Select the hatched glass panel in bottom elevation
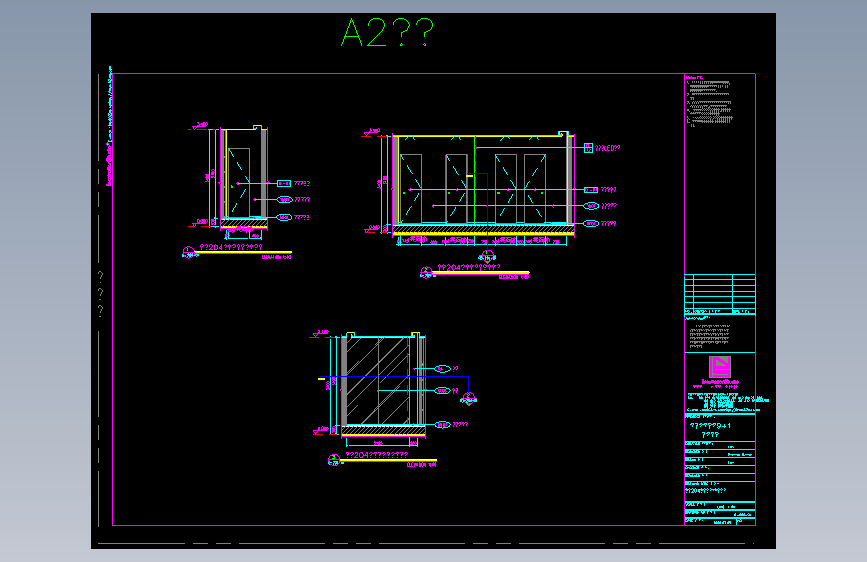The height and width of the screenshot is (562, 867). [377, 381]
